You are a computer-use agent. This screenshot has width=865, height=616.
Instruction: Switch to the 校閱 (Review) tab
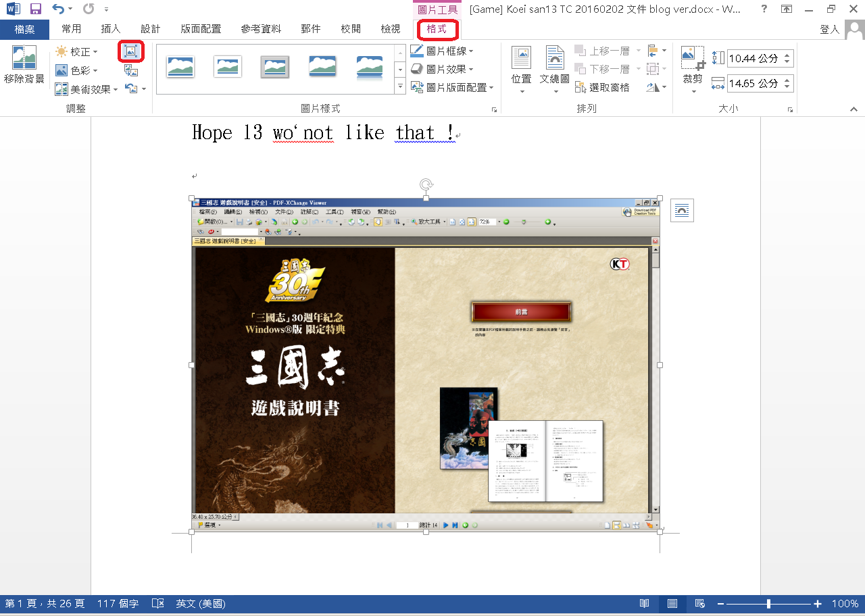pos(351,29)
